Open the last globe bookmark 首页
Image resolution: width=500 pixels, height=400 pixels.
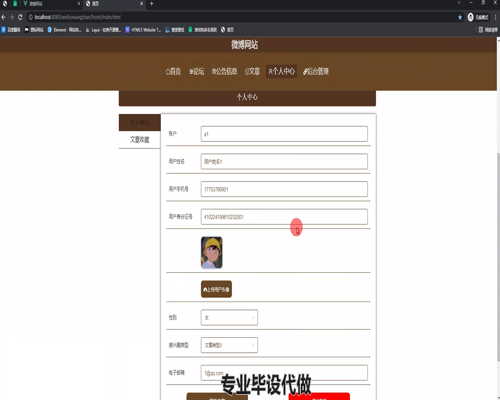point(227,30)
